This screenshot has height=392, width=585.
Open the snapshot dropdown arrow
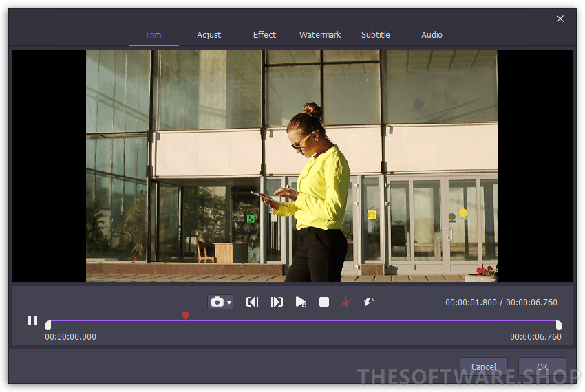pos(229,303)
